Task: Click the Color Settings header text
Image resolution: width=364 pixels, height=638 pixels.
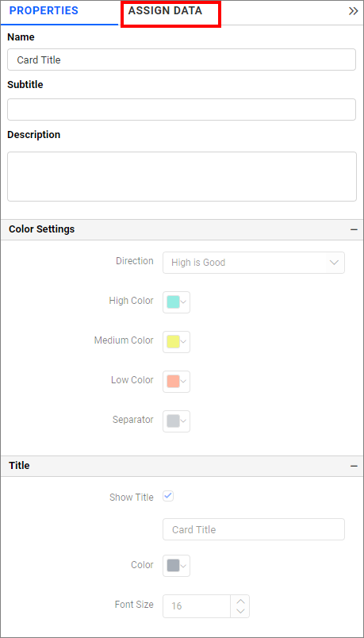Action: click(41, 229)
